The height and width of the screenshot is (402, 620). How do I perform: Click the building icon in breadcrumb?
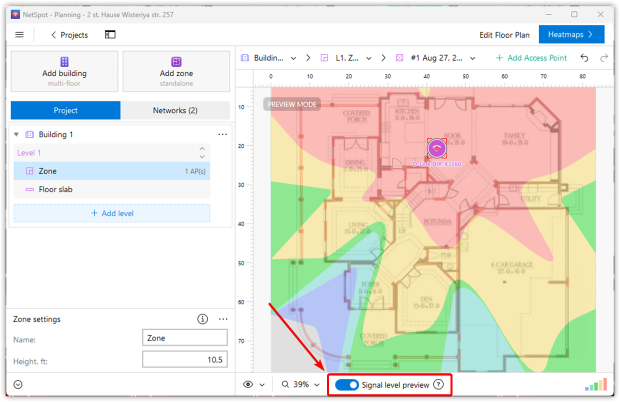point(245,58)
